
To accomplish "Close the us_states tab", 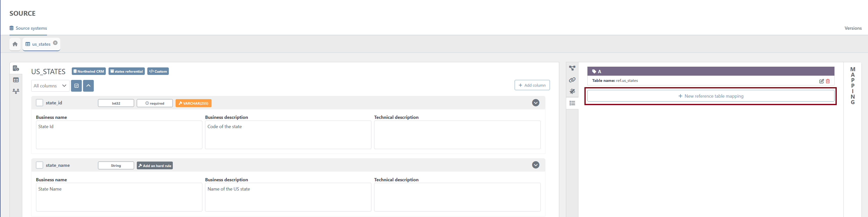I will [x=55, y=43].
